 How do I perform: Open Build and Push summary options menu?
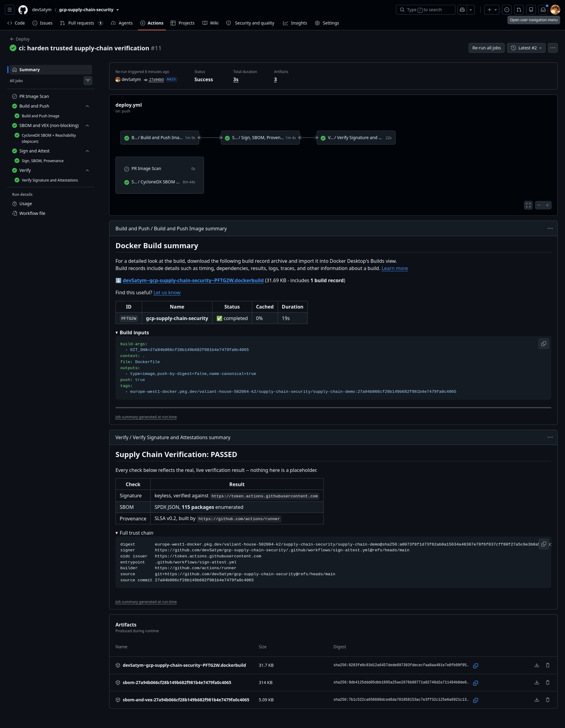[550, 228]
